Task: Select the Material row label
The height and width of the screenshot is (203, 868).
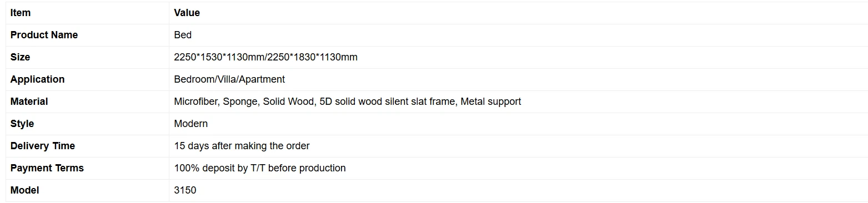Action: tap(87, 101)
